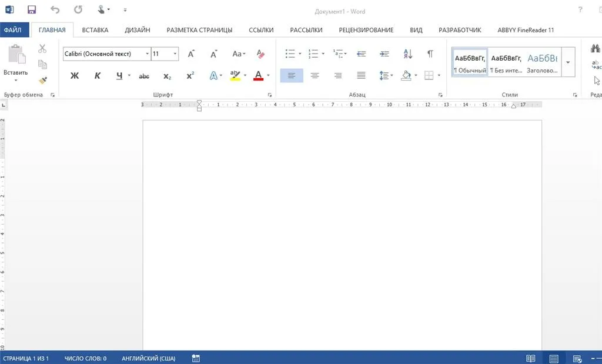Align text right
This screenshot has width=602, height=364.
pyautogui.click(x=338, y=76)
